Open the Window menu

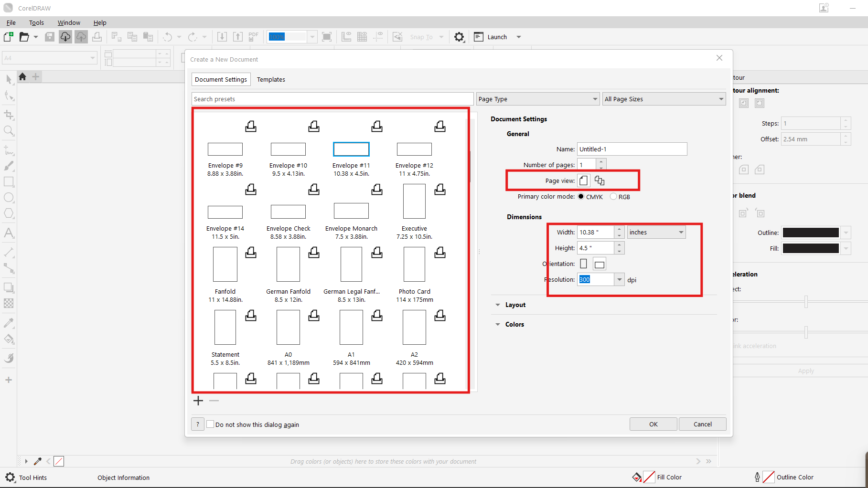click(x=69, y=22)
